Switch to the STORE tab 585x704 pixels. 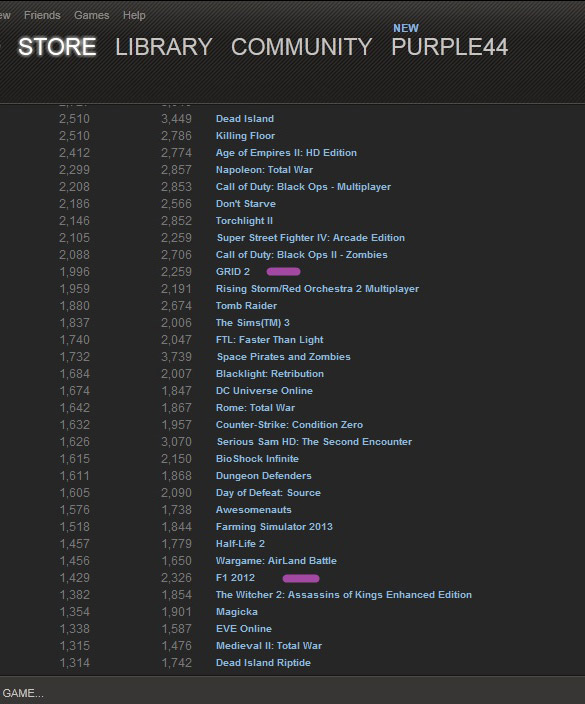point(57,47)
